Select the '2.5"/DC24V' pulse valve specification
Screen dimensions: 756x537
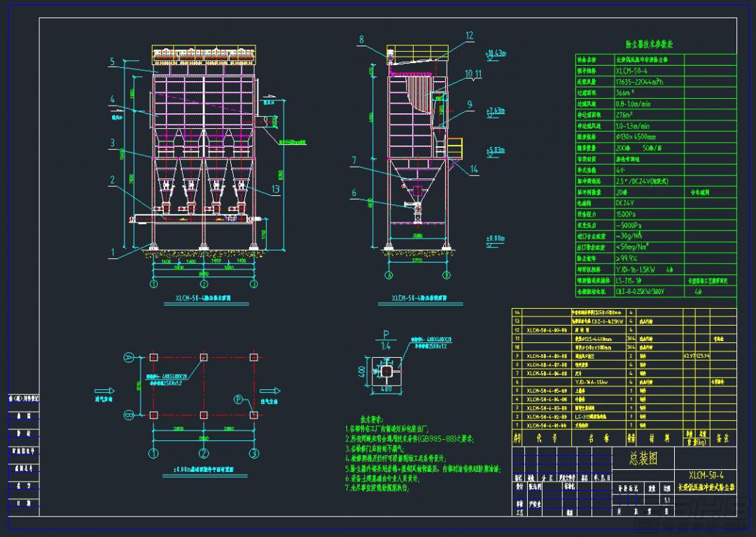642,181
